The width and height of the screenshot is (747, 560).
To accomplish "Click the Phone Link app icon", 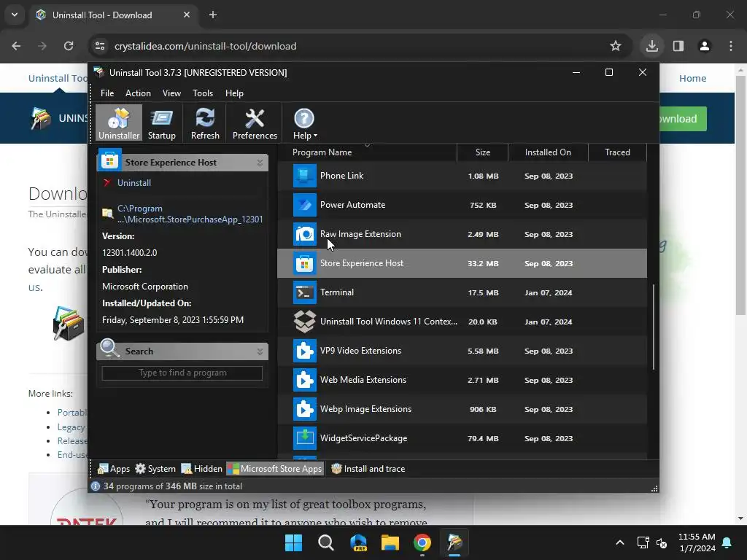I will coord(304,176).
